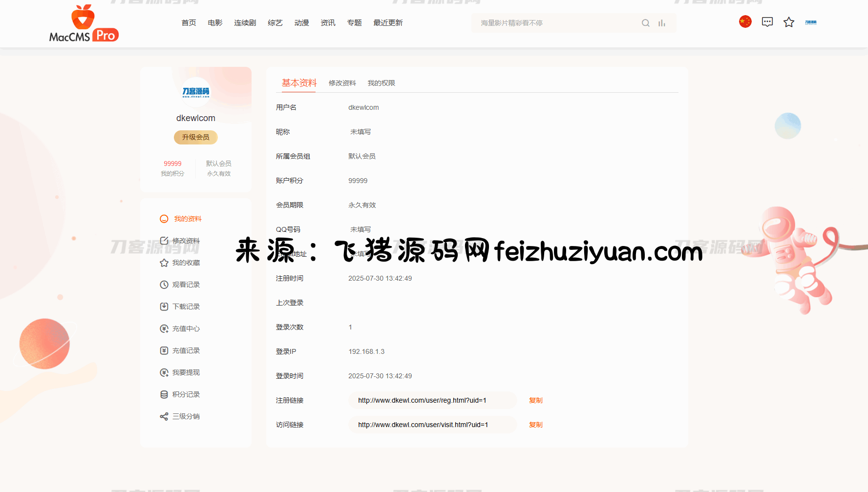Open the message chat bubble icon
This screenshot has height=492, width=868.
point(767,22)
